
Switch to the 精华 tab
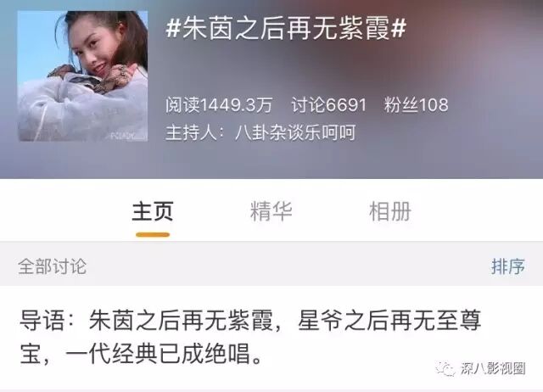coord(271,211)
